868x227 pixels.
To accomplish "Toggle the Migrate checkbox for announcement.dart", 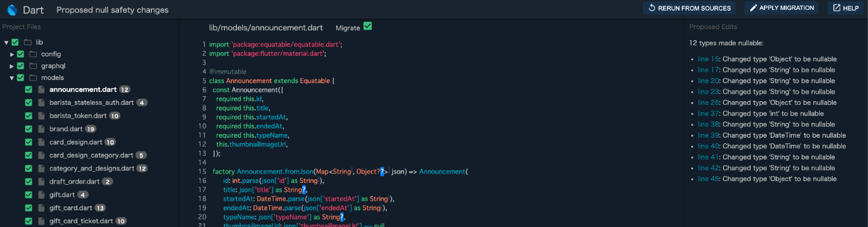I will (x=368, y=26).
